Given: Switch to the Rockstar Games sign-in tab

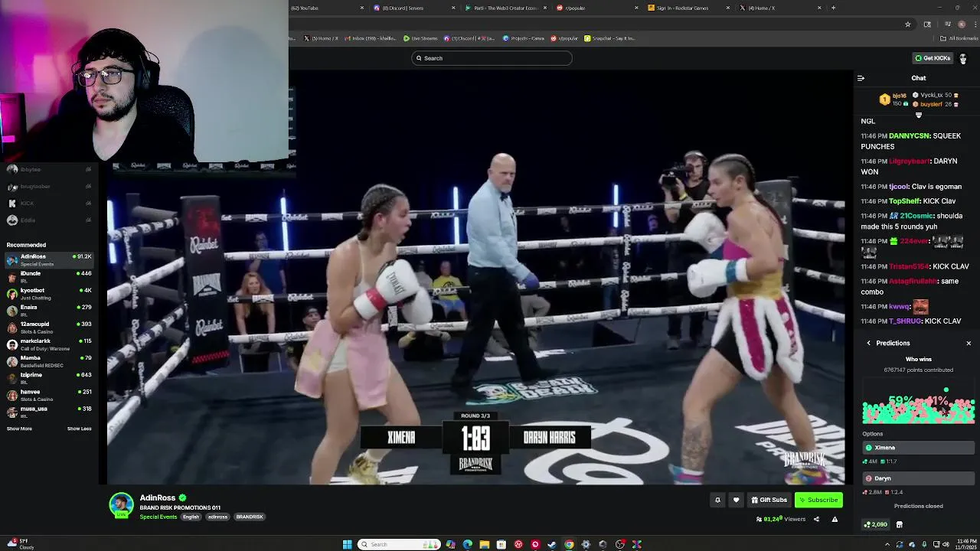Looking at the screenshot, I should tap(689, 8).
